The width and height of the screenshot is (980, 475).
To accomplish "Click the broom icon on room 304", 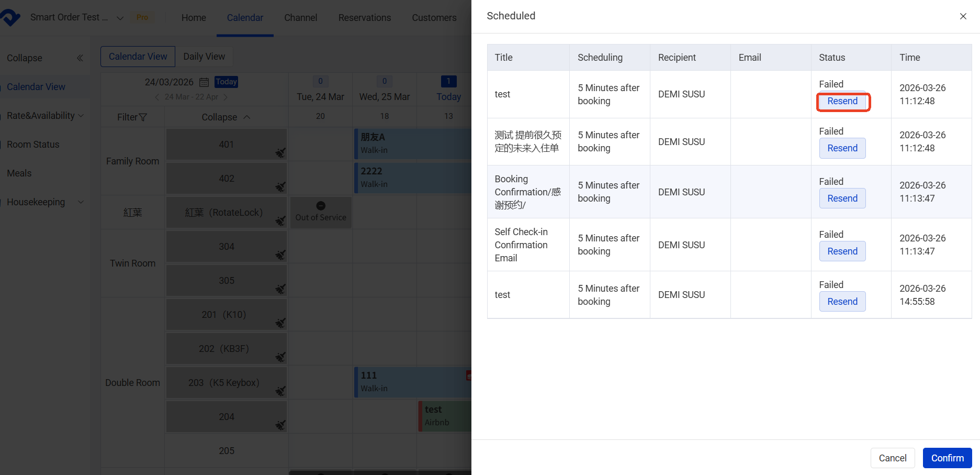I will click(x=280, y=255).
